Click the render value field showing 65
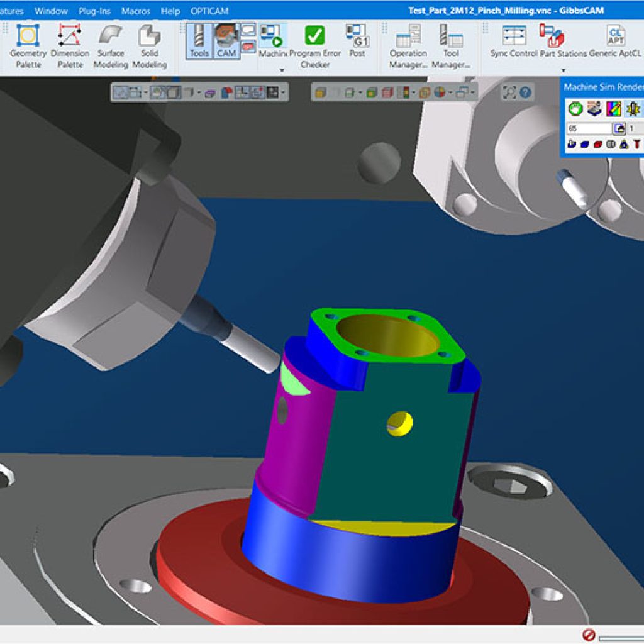 588,128
